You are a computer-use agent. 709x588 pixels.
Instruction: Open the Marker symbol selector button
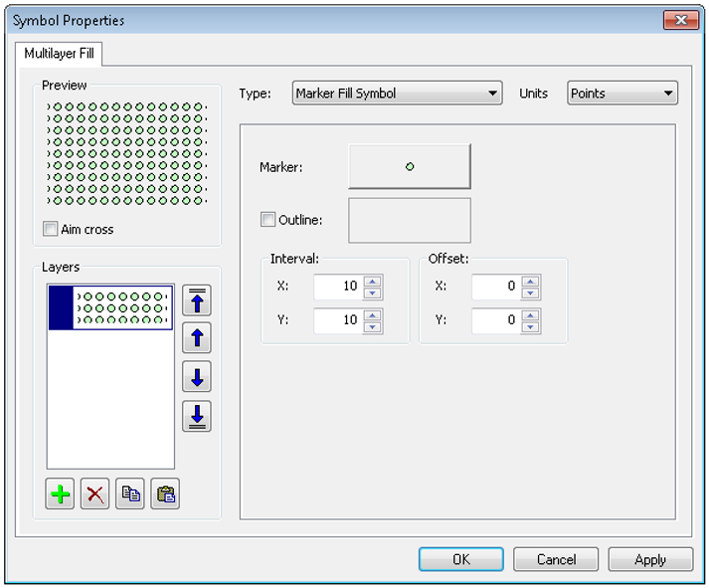pyautogui.click(x=409, y=167)
